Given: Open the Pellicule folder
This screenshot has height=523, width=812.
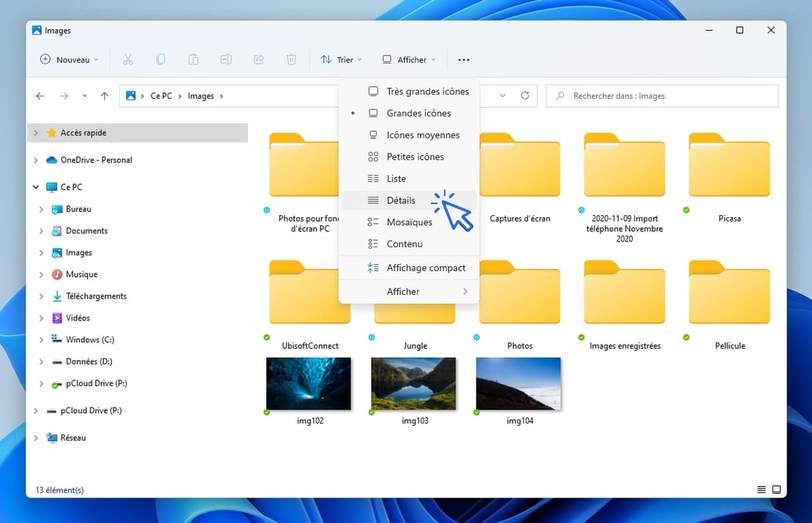Looking at the screenshot, I should tap(729, 306).
